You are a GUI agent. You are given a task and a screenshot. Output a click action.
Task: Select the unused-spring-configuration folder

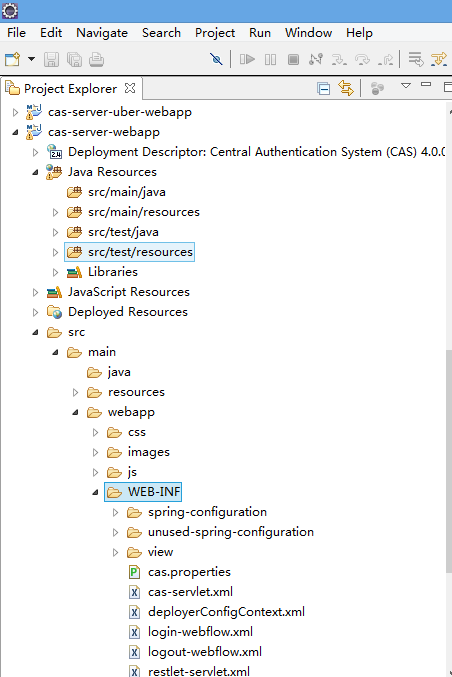pyautogui.click(x=231, y=532)
